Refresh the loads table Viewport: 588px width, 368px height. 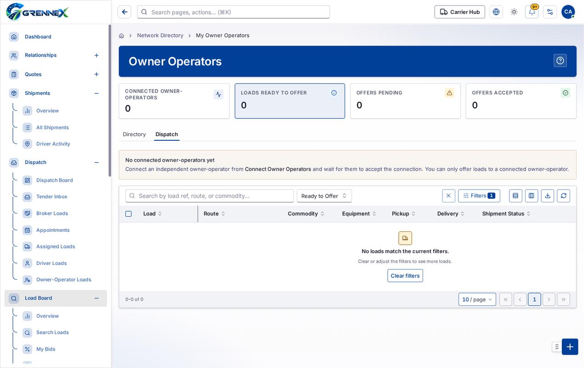coord(564,196)
